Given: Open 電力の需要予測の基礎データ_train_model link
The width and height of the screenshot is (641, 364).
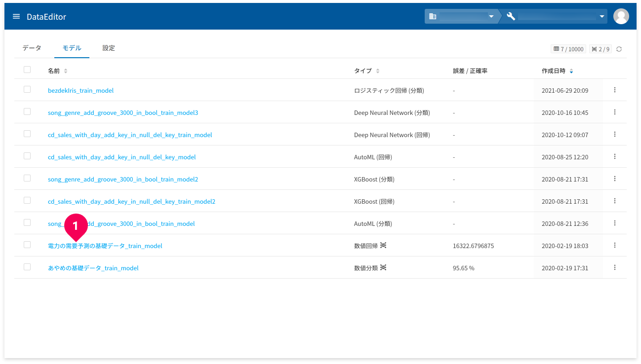Looking at the screenshot, I should pyautogui.click(x=105, y=246).
